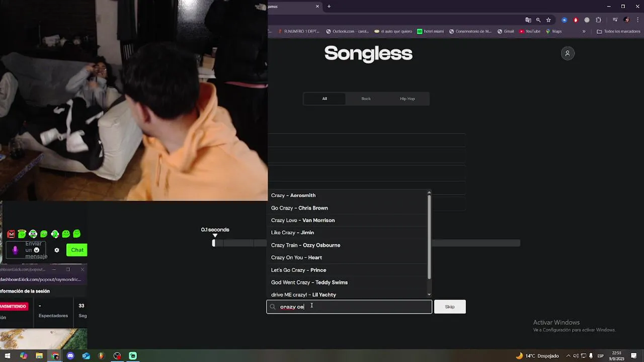This screenshot has height=362, width=644.
Task: Click the angry red emote in Kick chat
Action: (x=11, y=234)
